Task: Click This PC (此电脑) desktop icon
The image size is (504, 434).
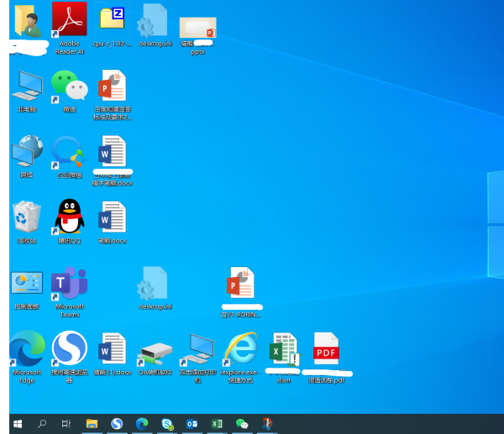Action: tap(27, 86)
